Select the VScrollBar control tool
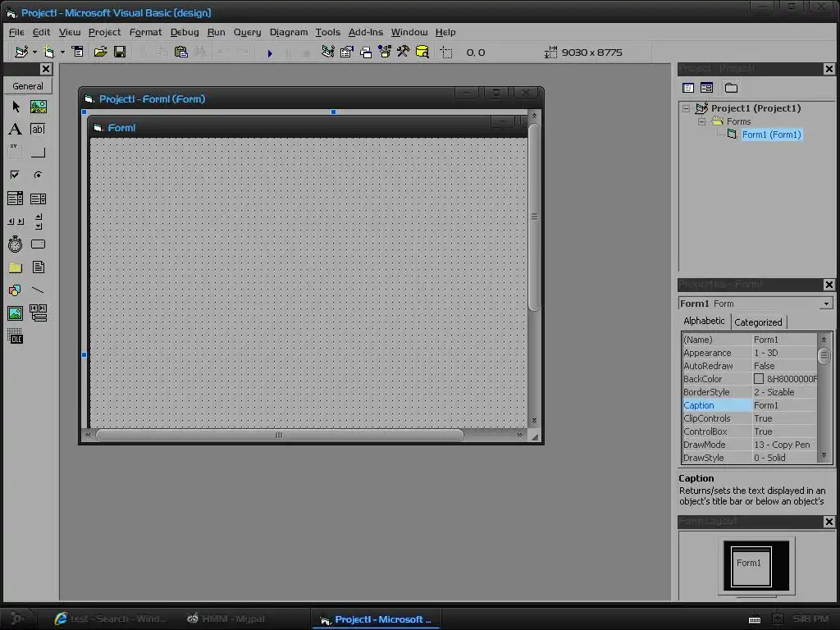The width and height of the screenshot is (840, 630). pyautogui.click(x=38, y=221)
